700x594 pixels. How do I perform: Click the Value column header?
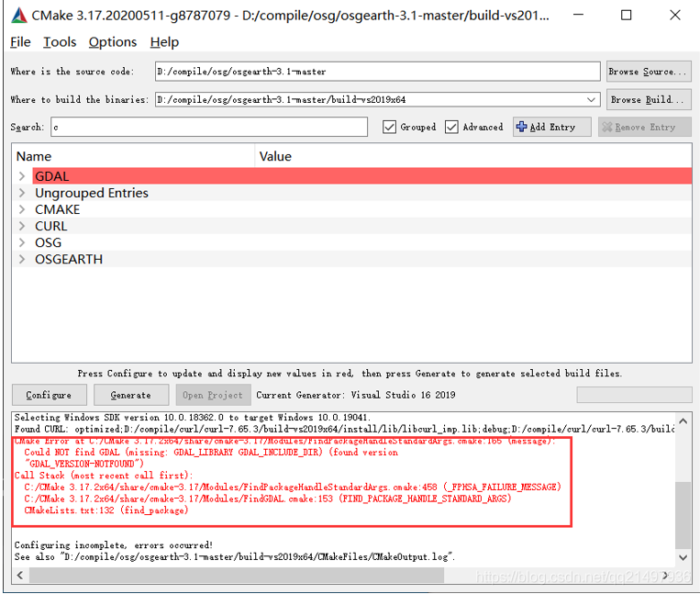(x=473, y=156)
